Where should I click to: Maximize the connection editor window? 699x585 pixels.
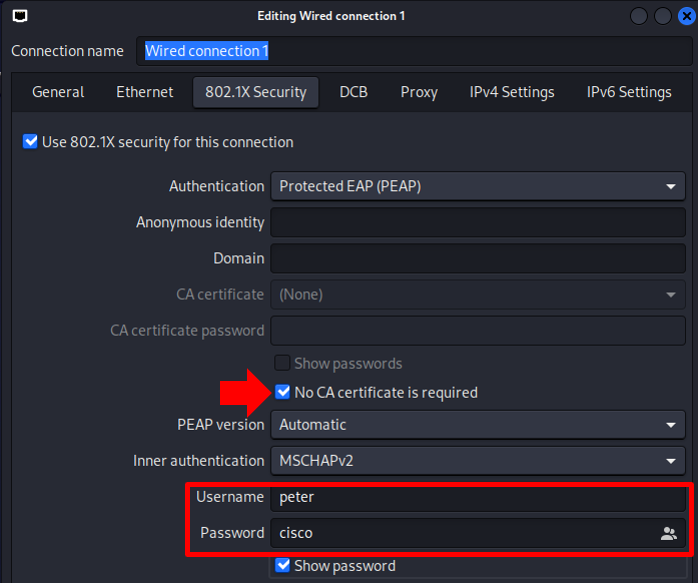point(662,16)
